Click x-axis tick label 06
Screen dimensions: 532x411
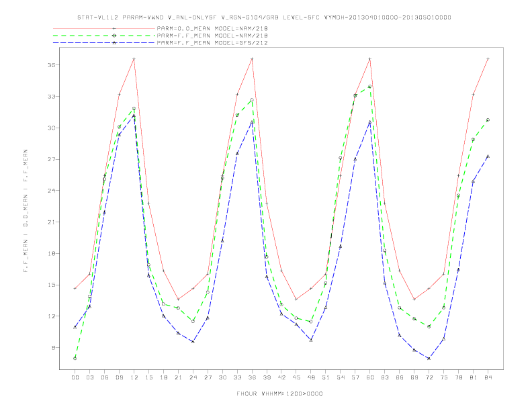pos(105,377)
